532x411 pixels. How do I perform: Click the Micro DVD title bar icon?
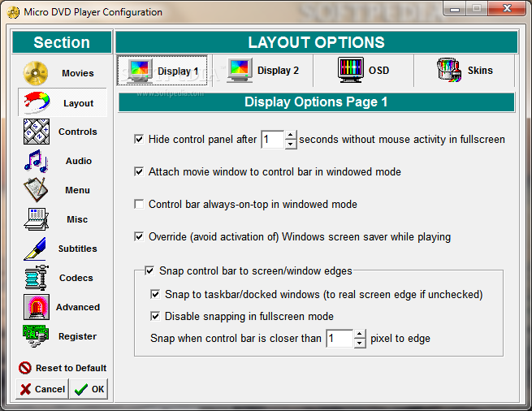coord(13,12)
